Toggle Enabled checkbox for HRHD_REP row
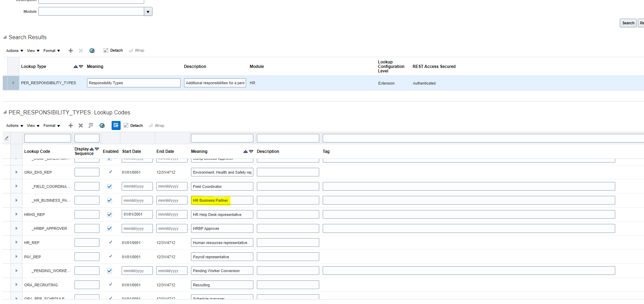Image resolution: width=644 pixels, height=304 pixels. click(x=110, y=215)
